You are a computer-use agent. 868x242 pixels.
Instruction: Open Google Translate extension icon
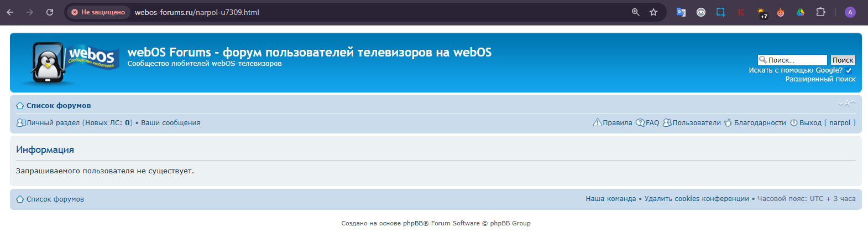[x=681, y=12]
